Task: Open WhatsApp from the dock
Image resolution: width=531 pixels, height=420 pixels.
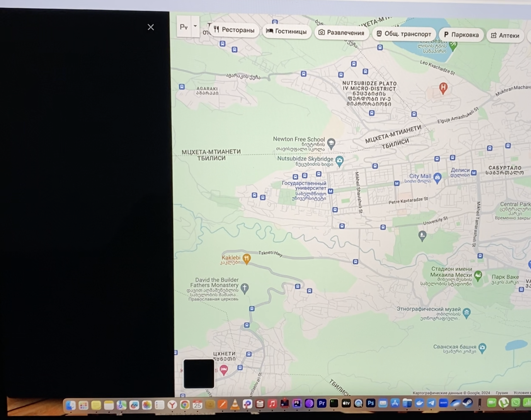Action: pos(516,403)
